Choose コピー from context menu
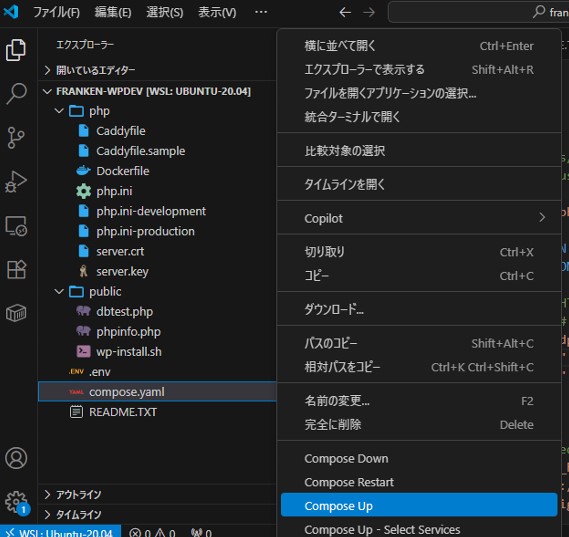Image resolution: width=569 pixels, height=537 pixels. [419, 276]
